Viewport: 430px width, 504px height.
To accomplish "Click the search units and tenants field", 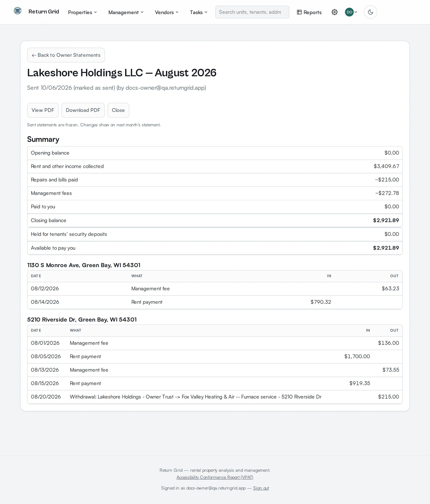I will (x=252, y=12).
